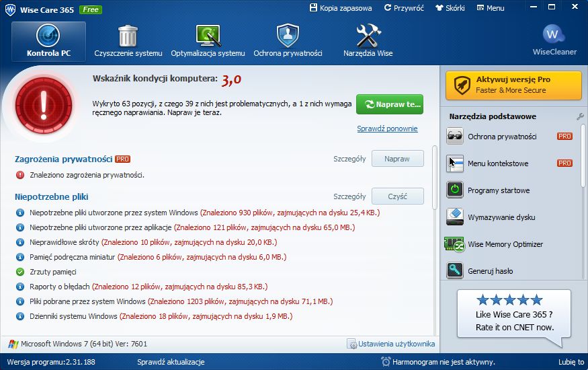Click the Zrzuty pamięci row text
The image size is (588, 370).
53,272
